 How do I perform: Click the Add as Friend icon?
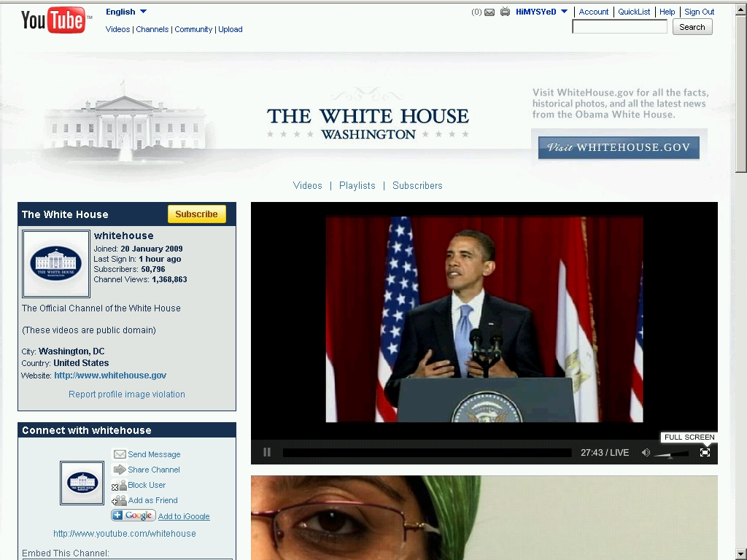[119, 500]
